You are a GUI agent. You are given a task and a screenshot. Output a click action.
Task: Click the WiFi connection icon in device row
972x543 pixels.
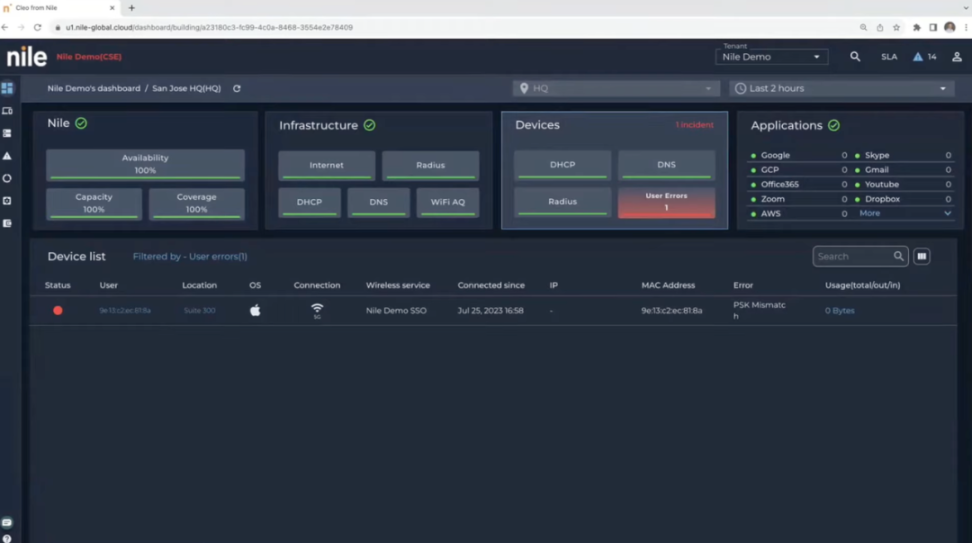317,310
